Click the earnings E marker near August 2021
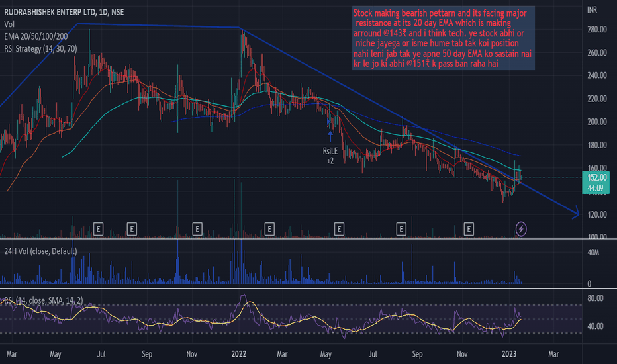Screen dimensions: 617x364 132,228
